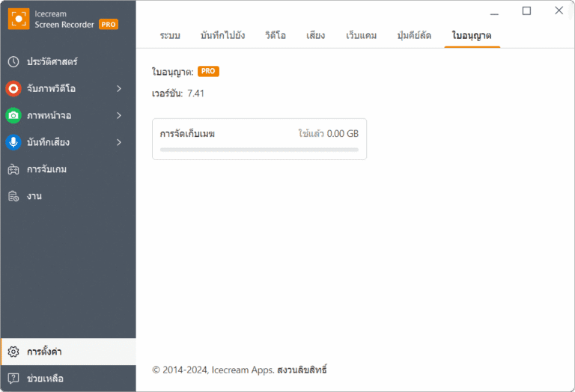Open การจับเกม in the sidebar
This screenshot has width=575, height=392.
click(68, 169)
